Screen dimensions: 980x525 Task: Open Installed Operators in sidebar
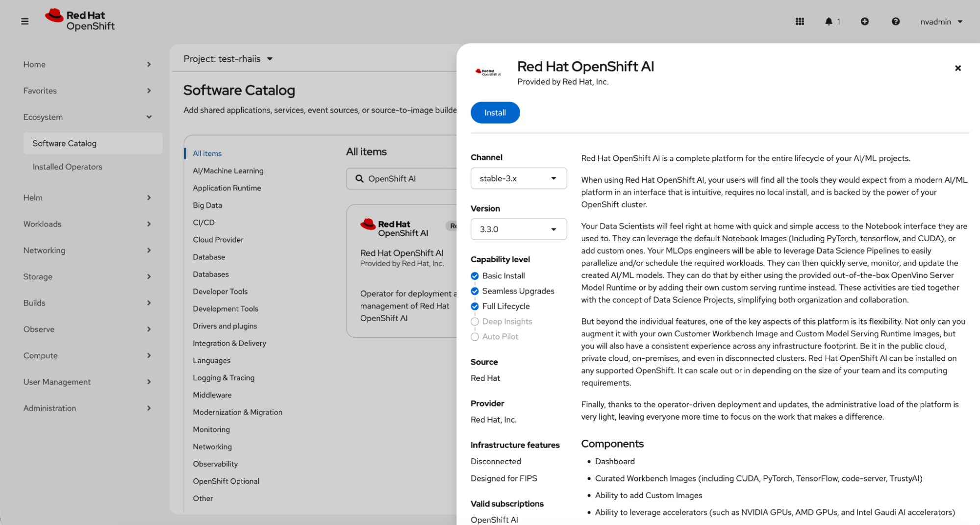[67, 167]
